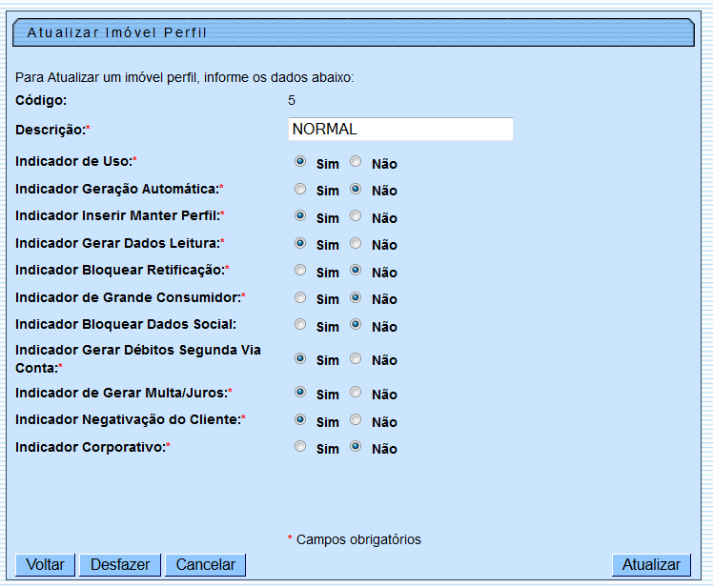Select Não for Indicador de Uso
This screenshot has width=713, height=588.
pos(356,162)
